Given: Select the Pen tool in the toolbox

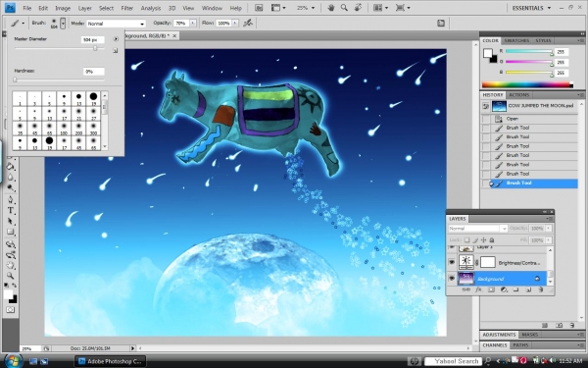Looking at the screenshot, I should tap(11, 199).
